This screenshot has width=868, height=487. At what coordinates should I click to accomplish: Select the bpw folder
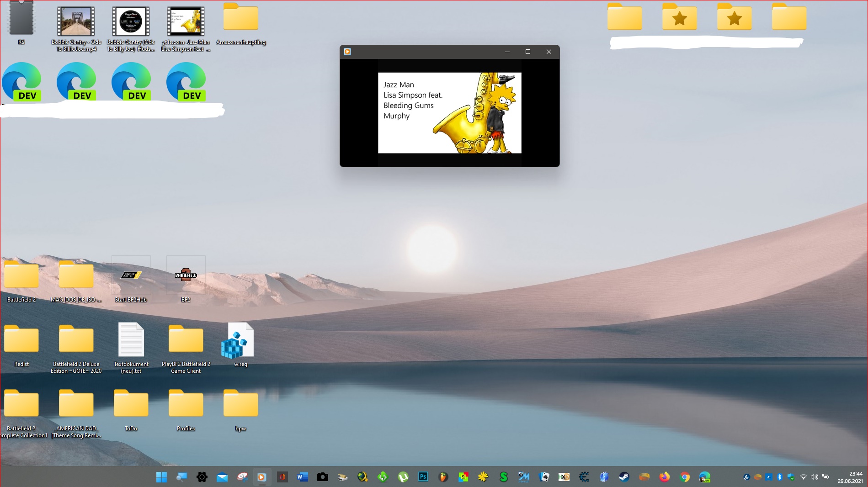click(x=241, y=410)
